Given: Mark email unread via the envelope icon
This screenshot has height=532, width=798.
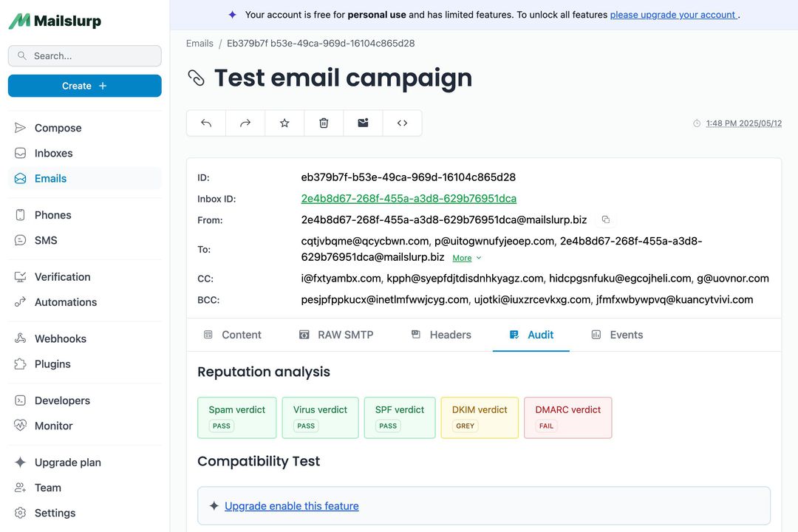Looking at the screenshot, I should coord(362,123).
